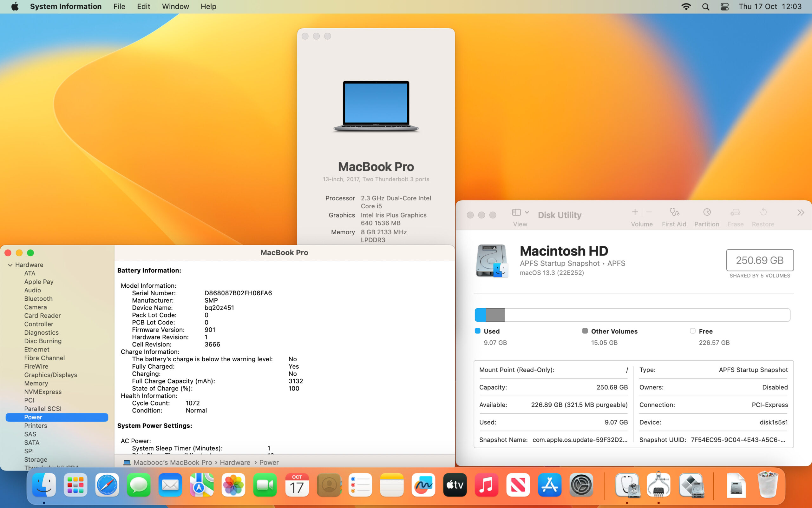The width and height of the screenshot is (812, 508).
Task: Click Partition in Disk Utility toolbar
Action: 707,217
